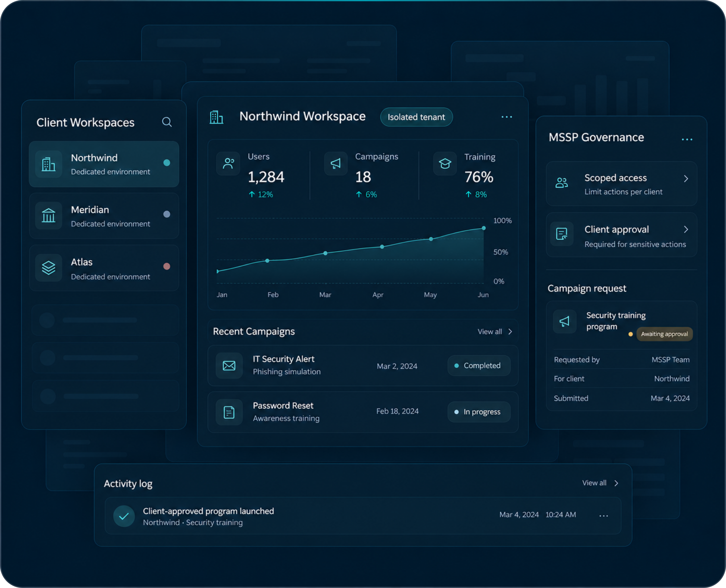Click the Users people icon
Viewport: 726px width, 588px height.
pyautogui.click(x=228, y=164)
